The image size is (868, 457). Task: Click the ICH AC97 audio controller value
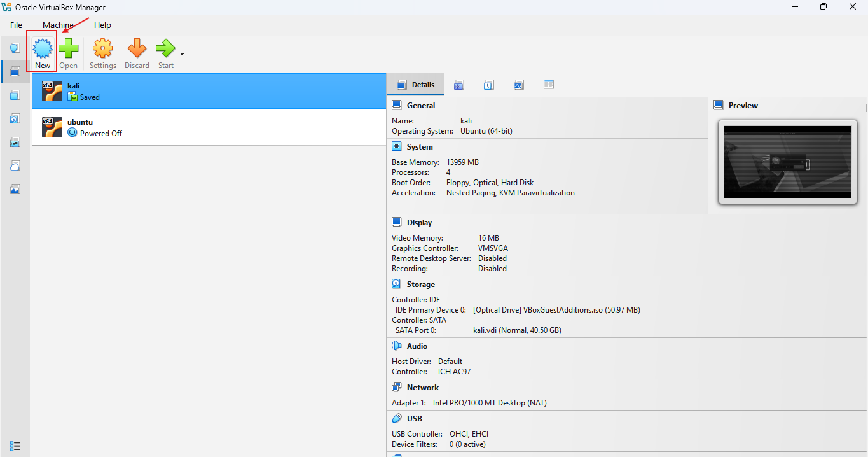454,372
